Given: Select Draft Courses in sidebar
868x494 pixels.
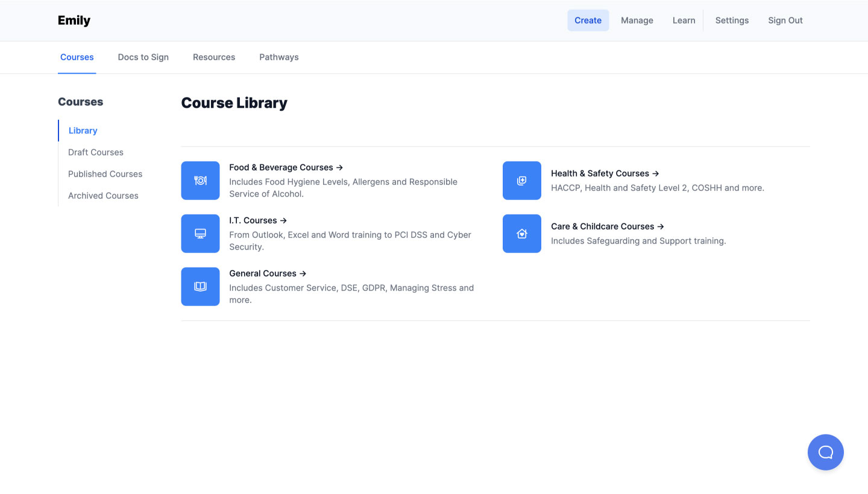Looking at the screenshot, I should (x=96, y=152).
